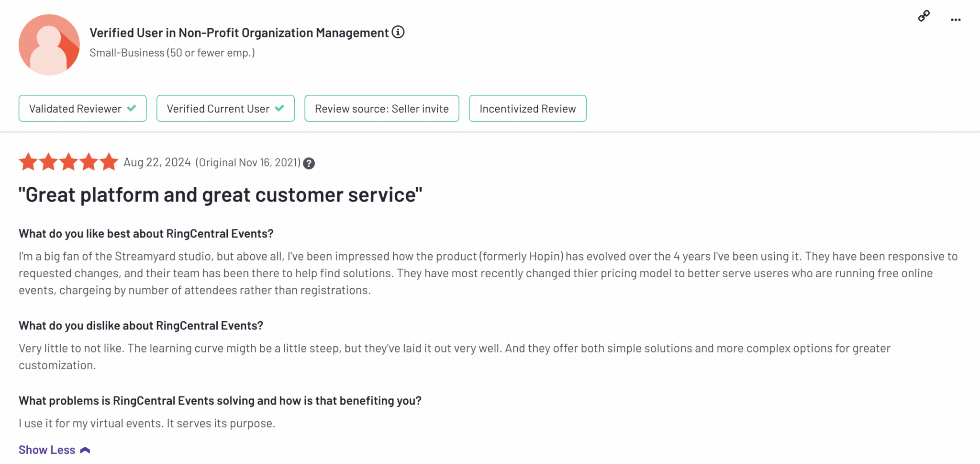This screenshot has height=464, width=980.
Task: Click the checkmark in the Verified Current User badge
Action: (280, 108)
